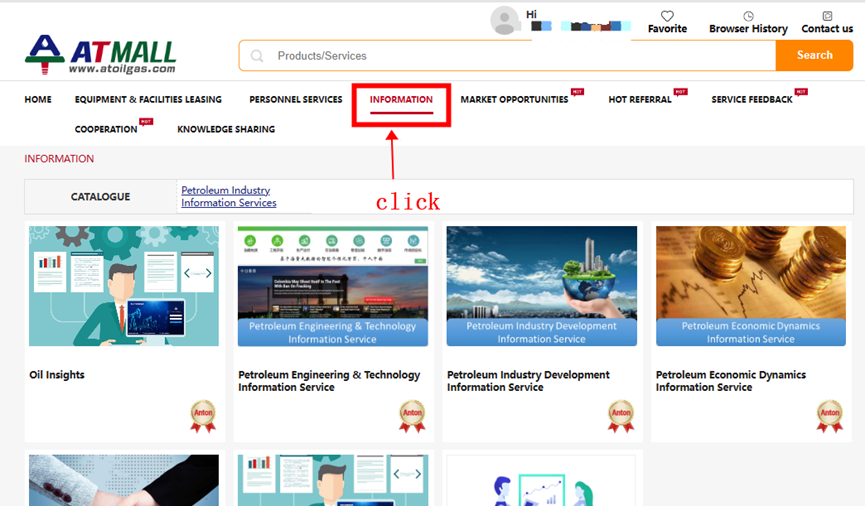This screenshot has width=865, height=506.
Task: Click the Favorite heart icon
Action: (x=667, y=16)
